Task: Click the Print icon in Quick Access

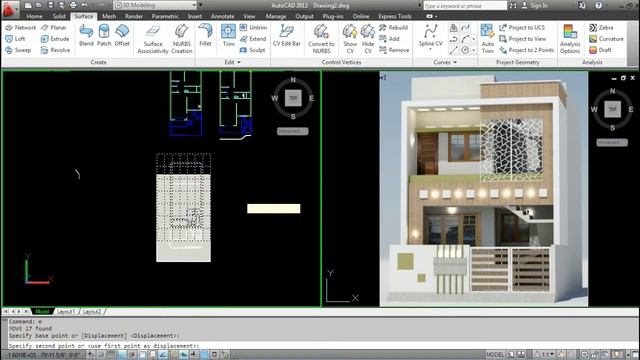Action: click(73, 5)
